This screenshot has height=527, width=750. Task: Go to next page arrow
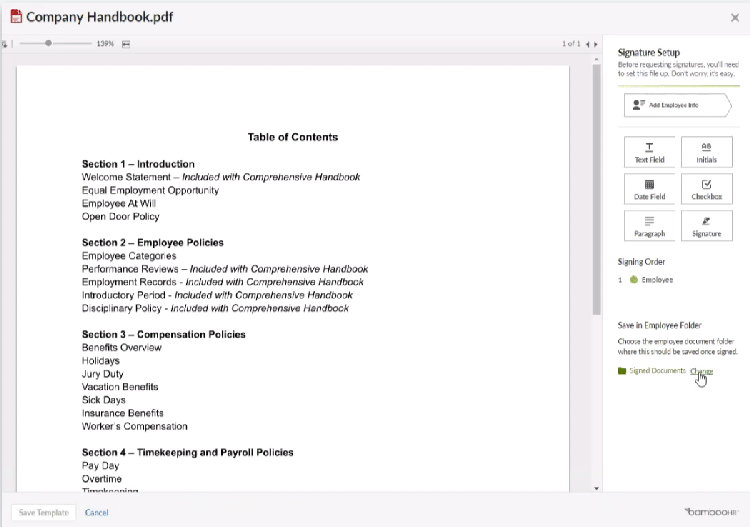pyautogui.click(x=596, y=44)
